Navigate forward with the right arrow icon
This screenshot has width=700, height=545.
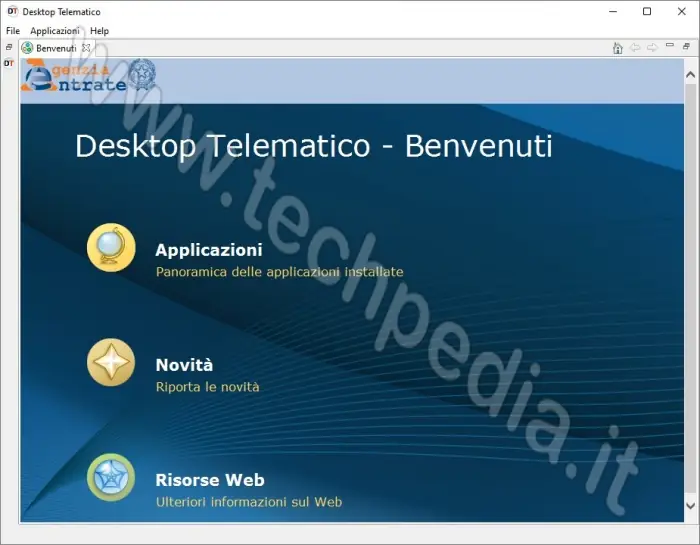tap(652, 47)
